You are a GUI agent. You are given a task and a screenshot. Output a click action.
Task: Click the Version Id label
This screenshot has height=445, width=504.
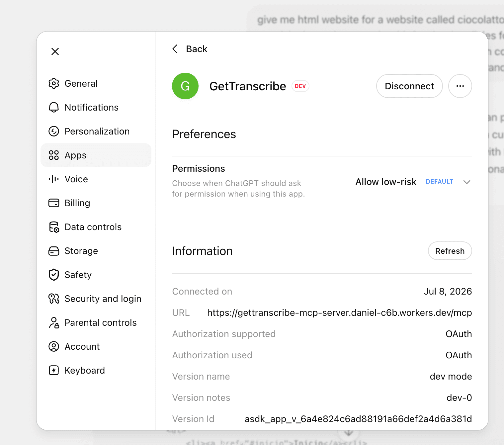tap(193, 419)
